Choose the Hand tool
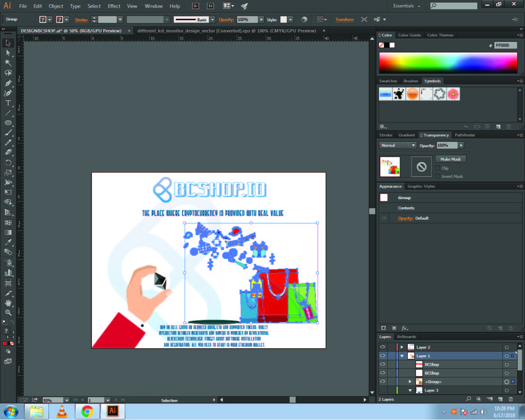Viewport: 525px width, 420px height. [8, 303]
